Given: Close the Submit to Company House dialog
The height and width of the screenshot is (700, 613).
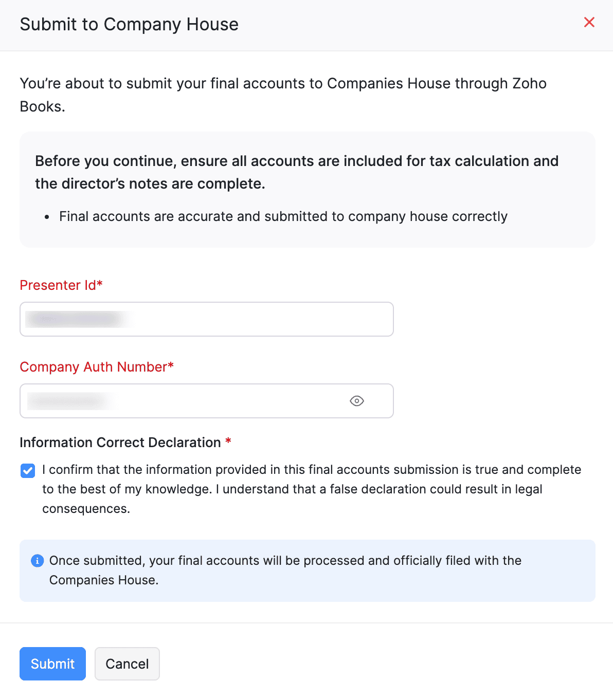Looking at the screenshot, I should tap(589, 22).
